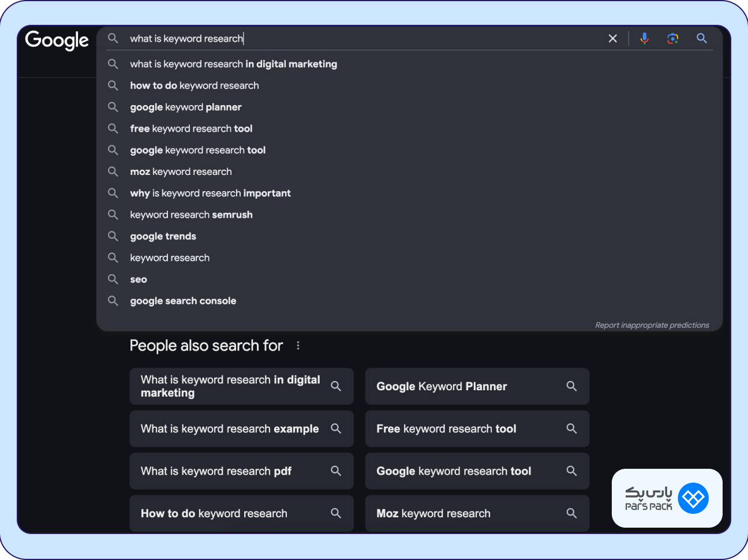
Task: Clear the search box with the X icon
Action: (x=613, y=38)
